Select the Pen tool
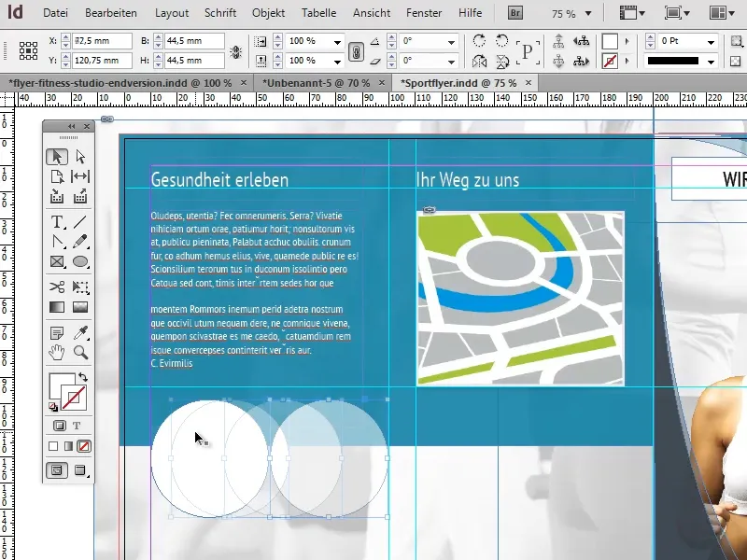Screen dimensions: 747x560 (57, 242)
